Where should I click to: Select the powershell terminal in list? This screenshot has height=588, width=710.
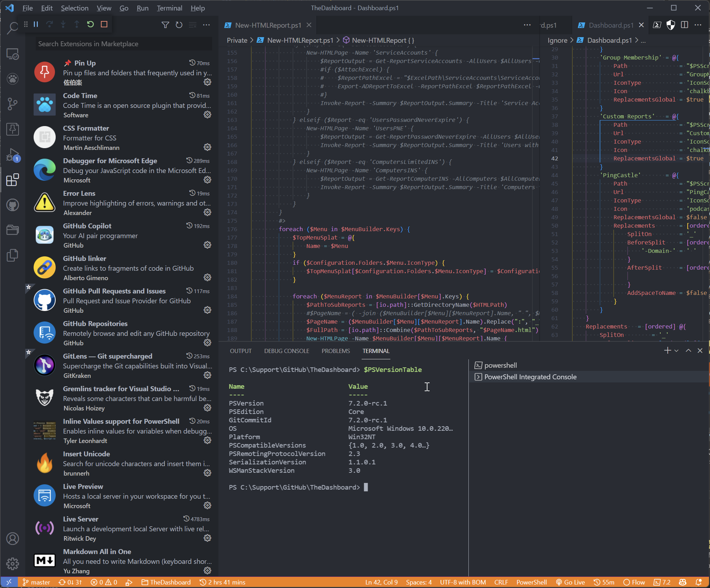click(x=589, y=365)
